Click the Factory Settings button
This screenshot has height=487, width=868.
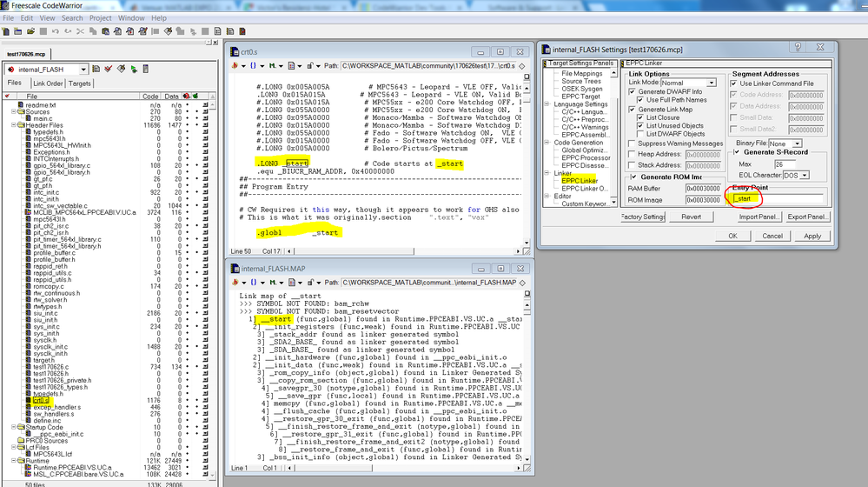click(x=642, y=217)
